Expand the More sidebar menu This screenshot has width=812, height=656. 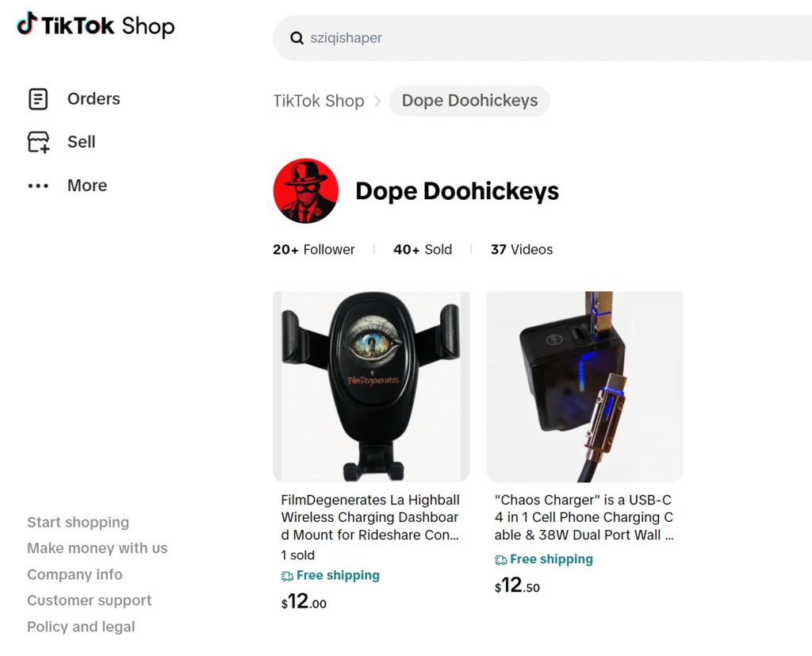pos(87,186)
